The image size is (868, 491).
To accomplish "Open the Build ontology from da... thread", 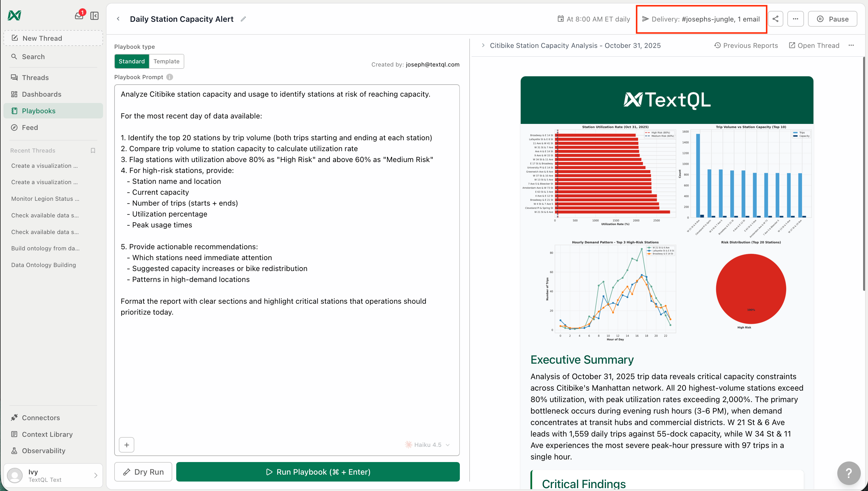I will tap(45, 249).
